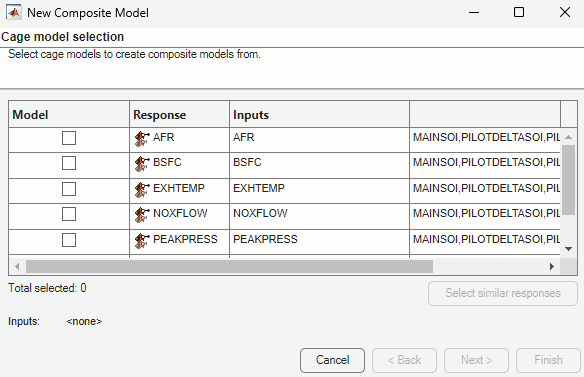
Task: Select the AFR response name text
Action: click(164, 137)
